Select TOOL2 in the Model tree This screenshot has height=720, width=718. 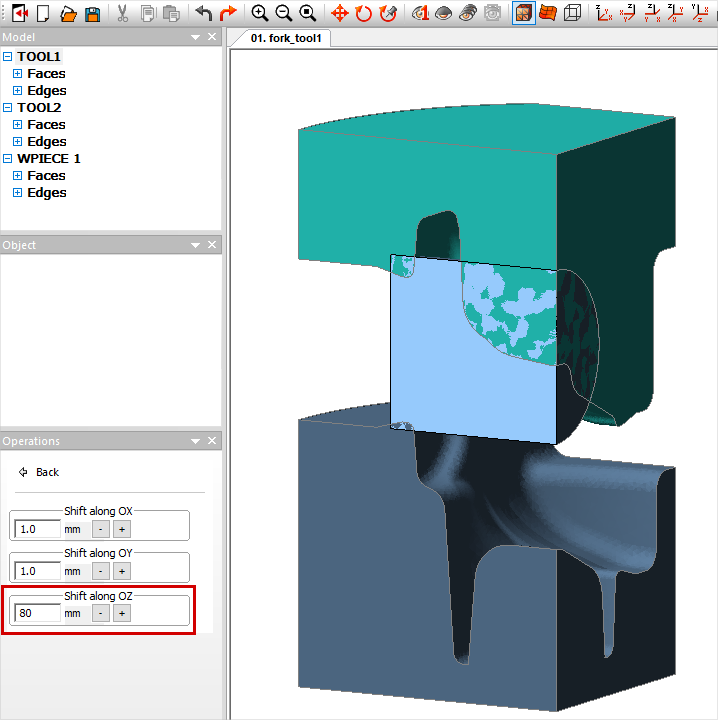tap(39, 108)
